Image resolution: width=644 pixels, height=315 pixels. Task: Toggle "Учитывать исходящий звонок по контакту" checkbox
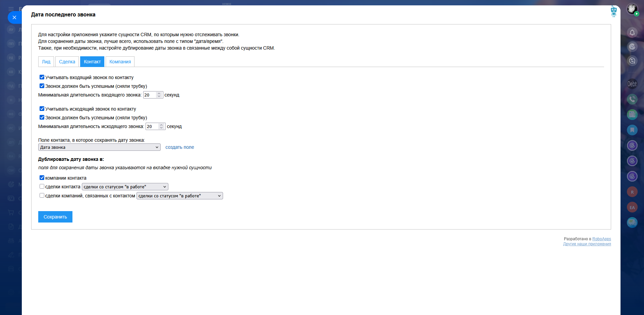pyautogui.click(x=42, y=109)
